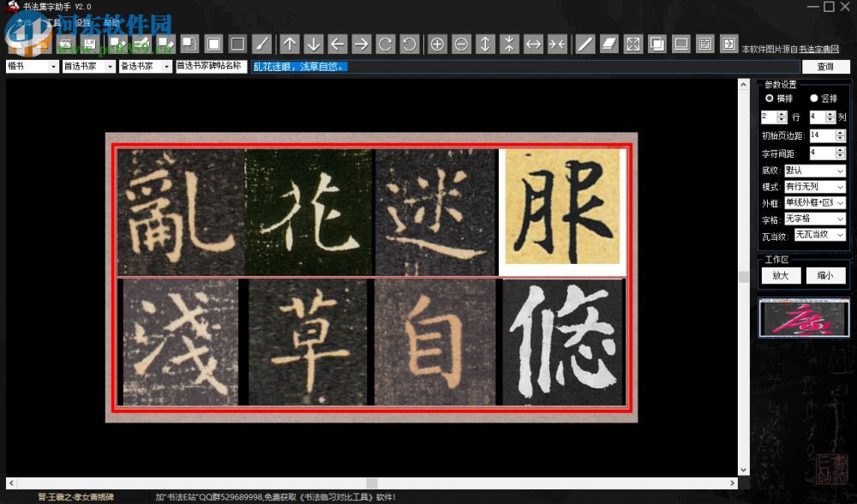Image resolution: width=857 pixels, height=504 pixels.
Task: Open the 工具 menu
Action: 53,23
